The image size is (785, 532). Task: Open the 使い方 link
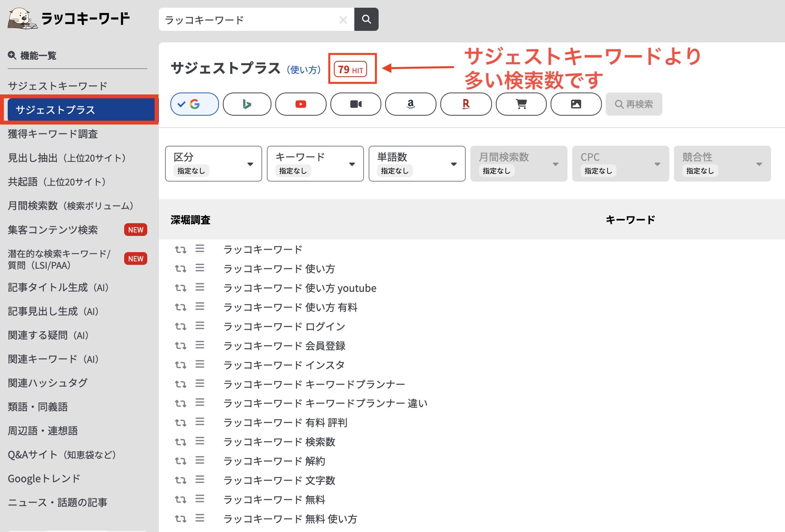[304, 70]
